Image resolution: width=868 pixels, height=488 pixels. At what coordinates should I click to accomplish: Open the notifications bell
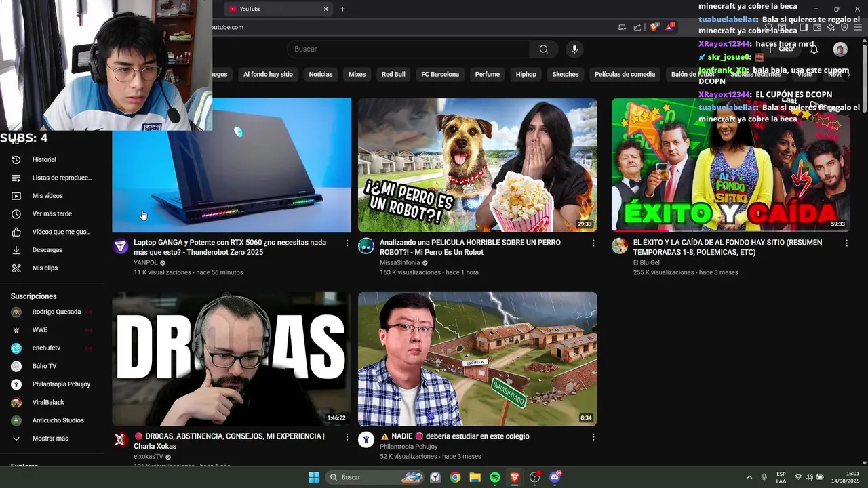click(814, 49)
